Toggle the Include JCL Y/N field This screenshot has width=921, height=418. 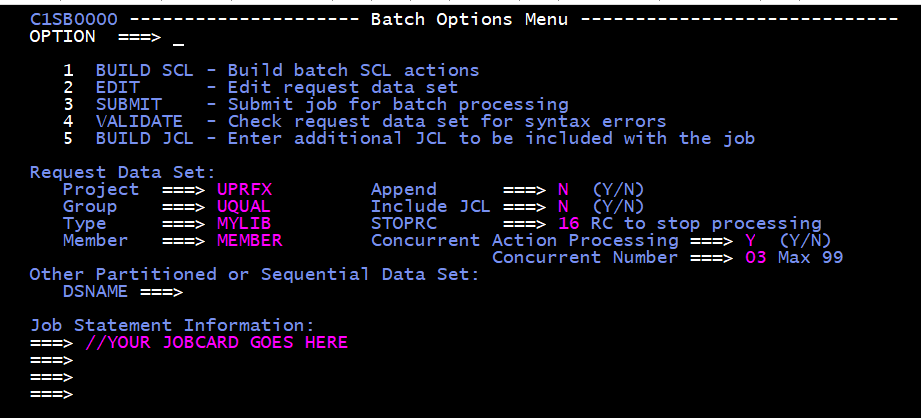[561, 207]
